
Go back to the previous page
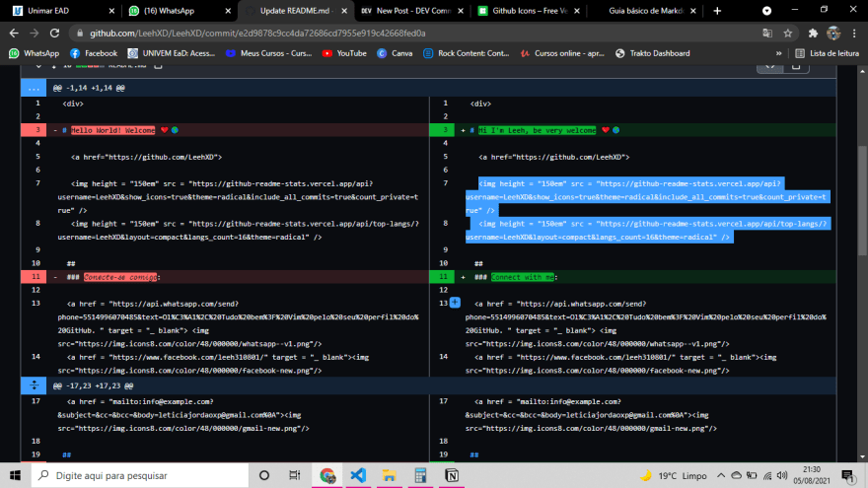(14, 34)
